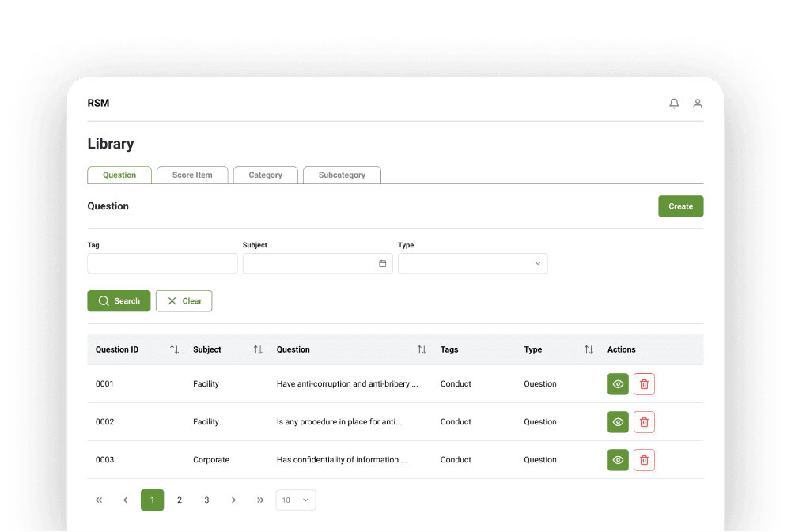Go to first page of results
791x532 pixels.
pyautogui.click(x=99, y=500)
